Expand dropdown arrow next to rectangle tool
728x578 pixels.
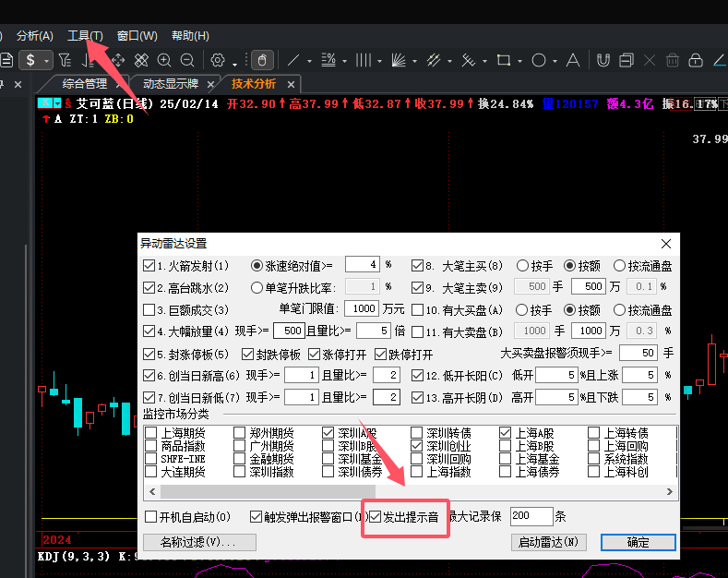[519, 61]
